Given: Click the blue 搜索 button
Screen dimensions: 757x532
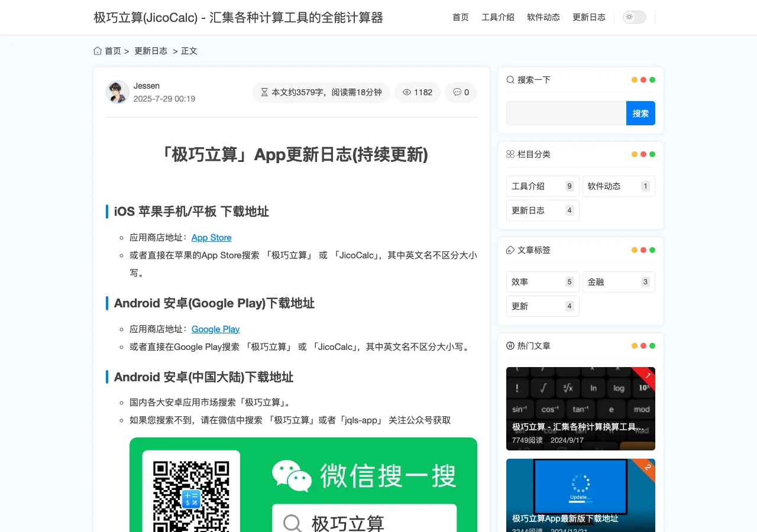Looking at the screenshot, I should (640, 113).
